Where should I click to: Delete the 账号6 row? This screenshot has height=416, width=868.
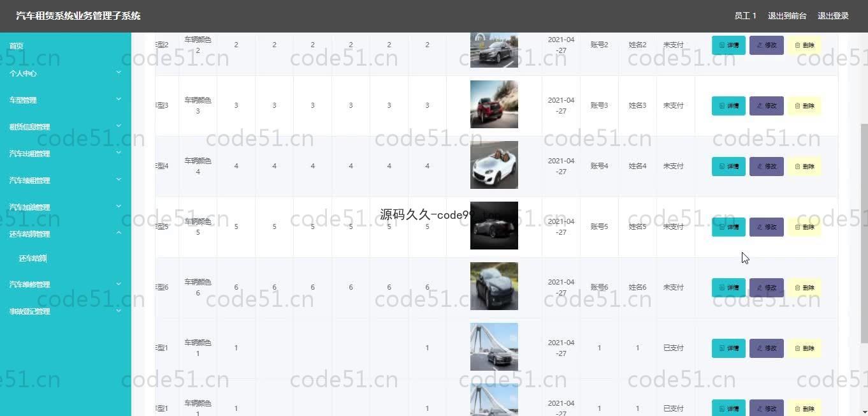804,288
